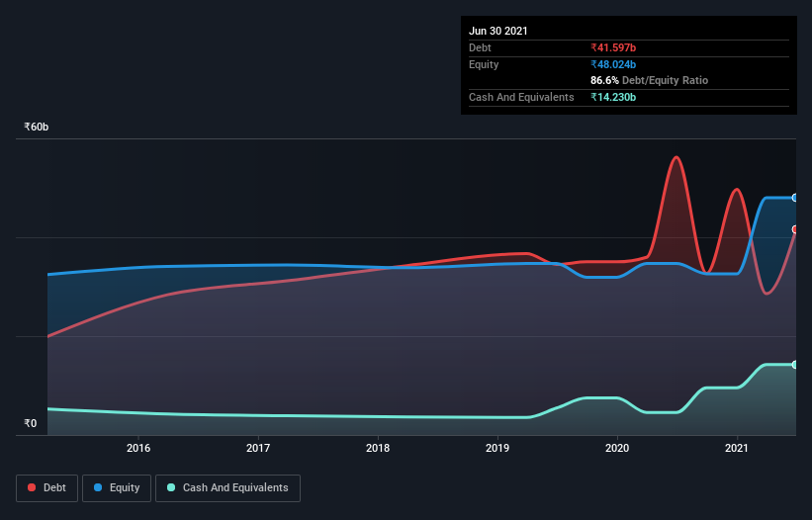The width and height of the screenshot is (812, 520).
Task: Click the ₹14.230b cash value
Action: click(613, 97)
